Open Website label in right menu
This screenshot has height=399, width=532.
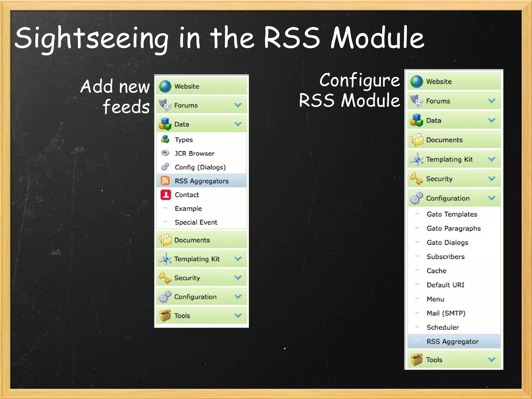point(439,82)
